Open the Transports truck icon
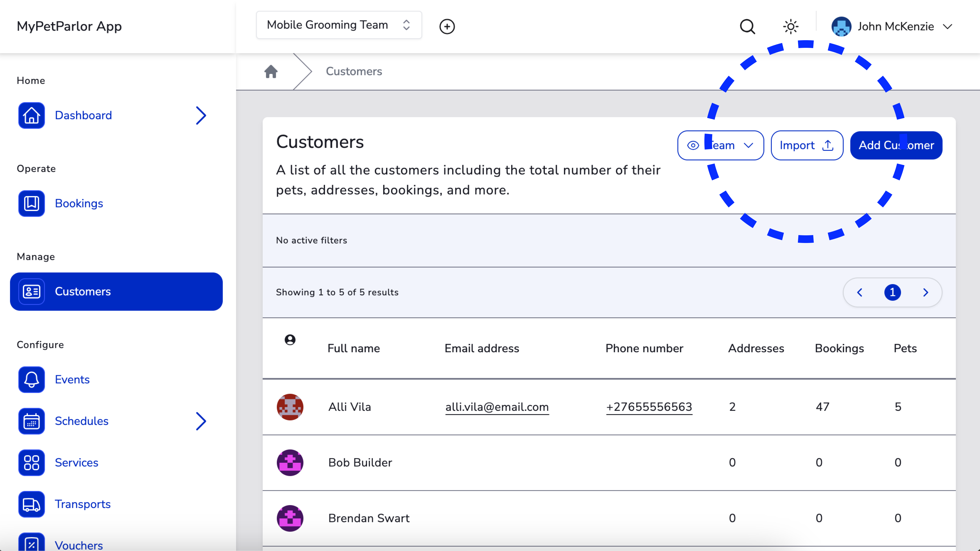 pos(32,504)
